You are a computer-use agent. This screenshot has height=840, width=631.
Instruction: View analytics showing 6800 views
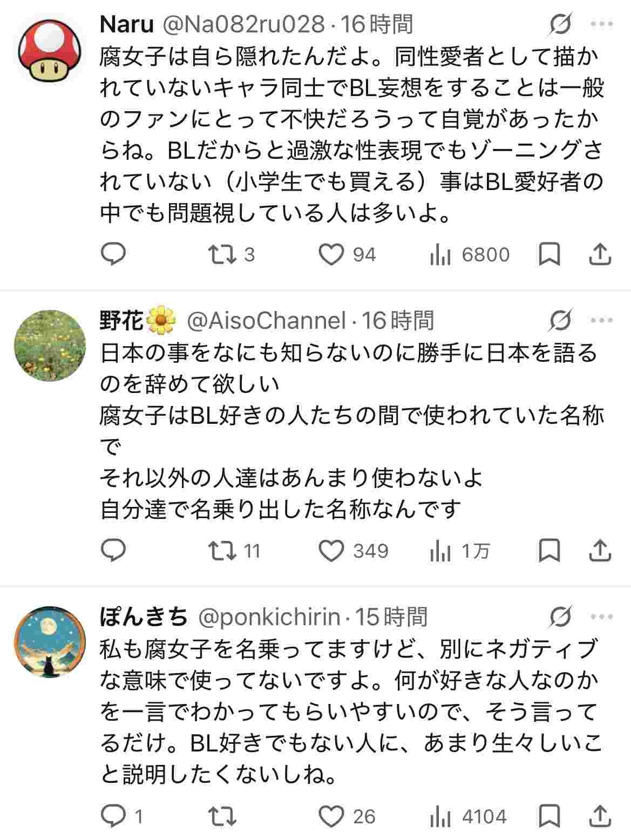pyautogui.click(x=470, y=254)
